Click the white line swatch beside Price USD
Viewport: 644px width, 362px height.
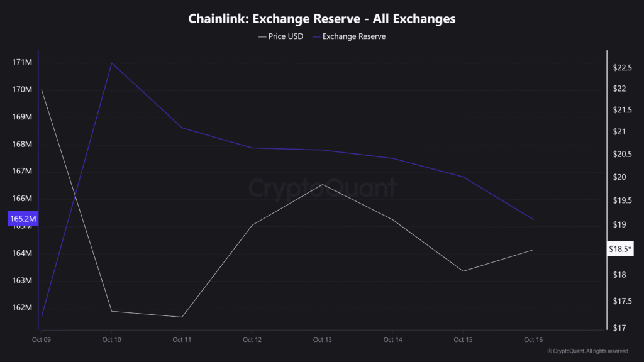[x=262, y=36]
